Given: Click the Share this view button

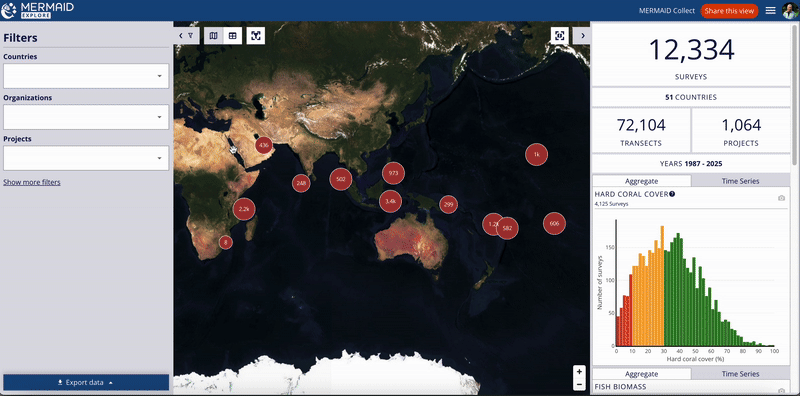Looking at the screenshot, I should pos(729,11).
